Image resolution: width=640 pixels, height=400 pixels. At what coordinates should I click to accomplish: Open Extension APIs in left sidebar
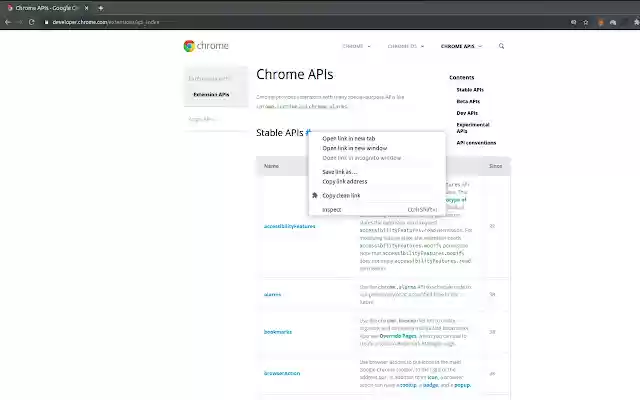point(211,94)
